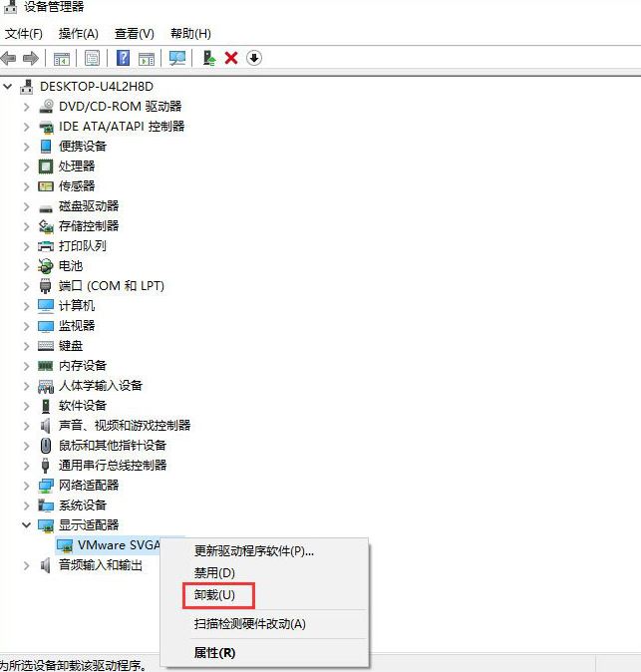Click the 磁盘驱动器 disk drive icon
This screenshot has width=641, height=672.
(x=46, y=207)
